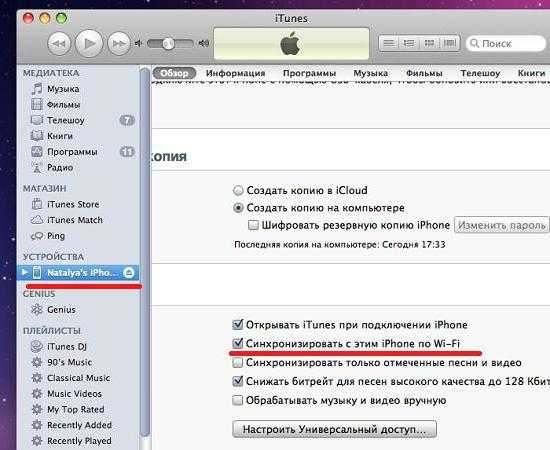Adjust the volume slider knob
550x450 pixels.
168,43
